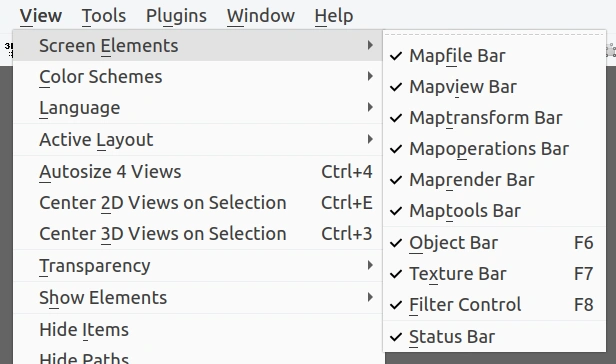
Task: Disable the Maptransform Bar
Action: pos(494,118)
